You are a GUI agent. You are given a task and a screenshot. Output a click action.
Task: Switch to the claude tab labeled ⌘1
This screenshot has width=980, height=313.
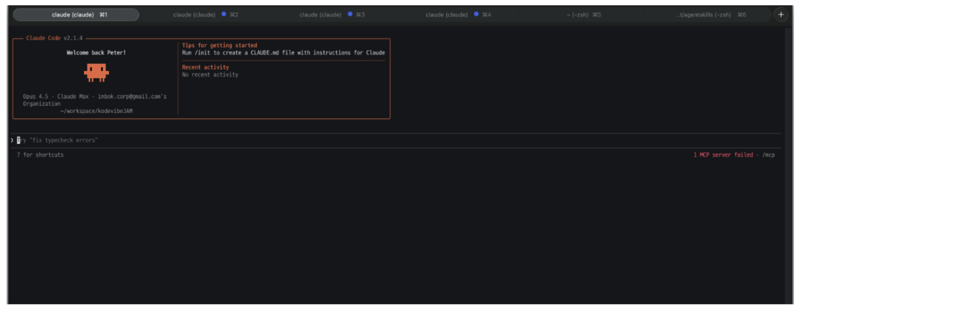[76, 15]
